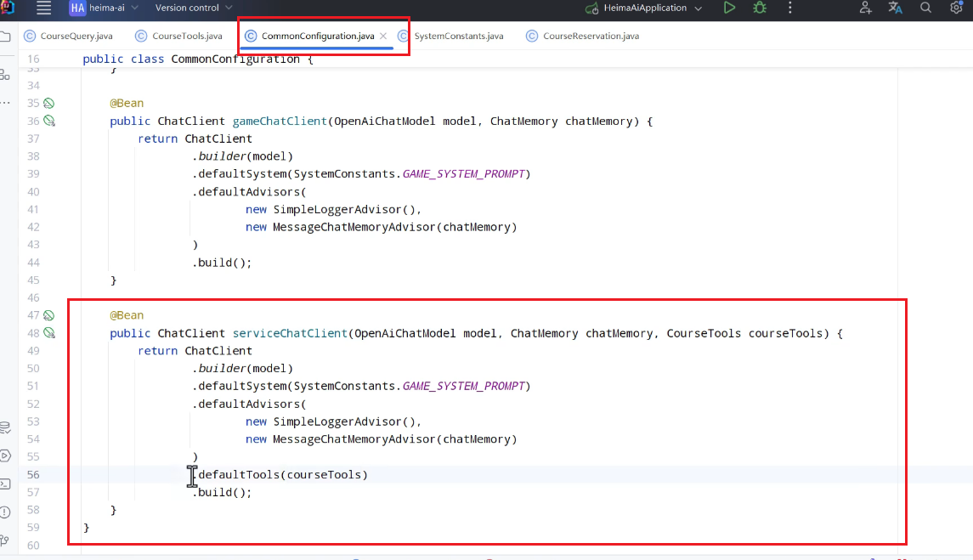Start debugging with the bug icon
Viewport: 973px width, 560px height.
click(x=760, y=8)
